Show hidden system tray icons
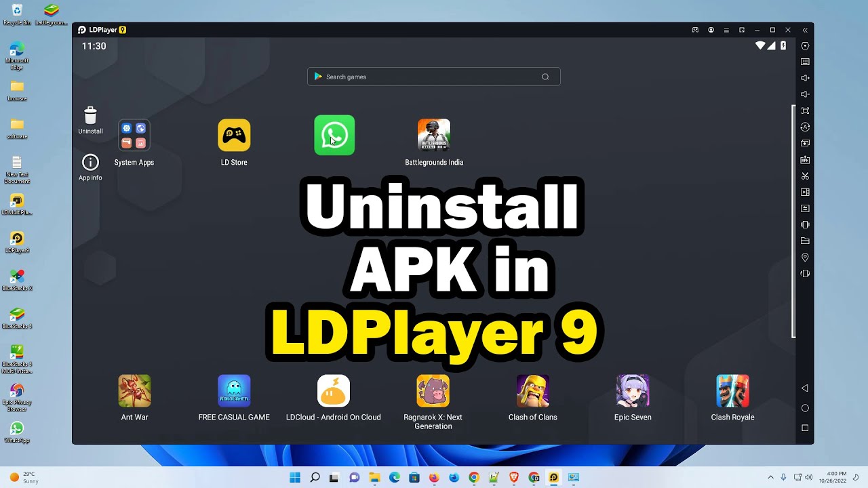 click(x=770, y=478)
